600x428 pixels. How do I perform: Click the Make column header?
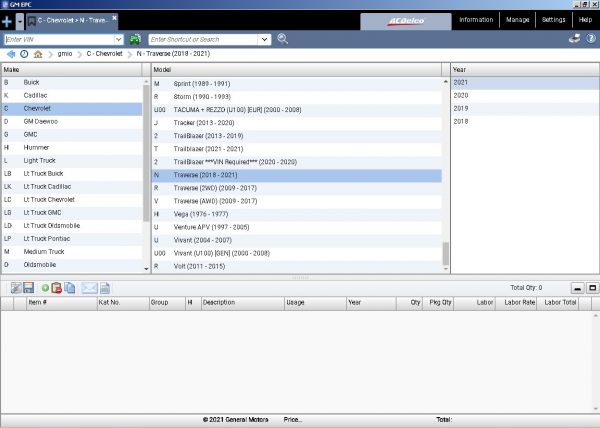71,70
